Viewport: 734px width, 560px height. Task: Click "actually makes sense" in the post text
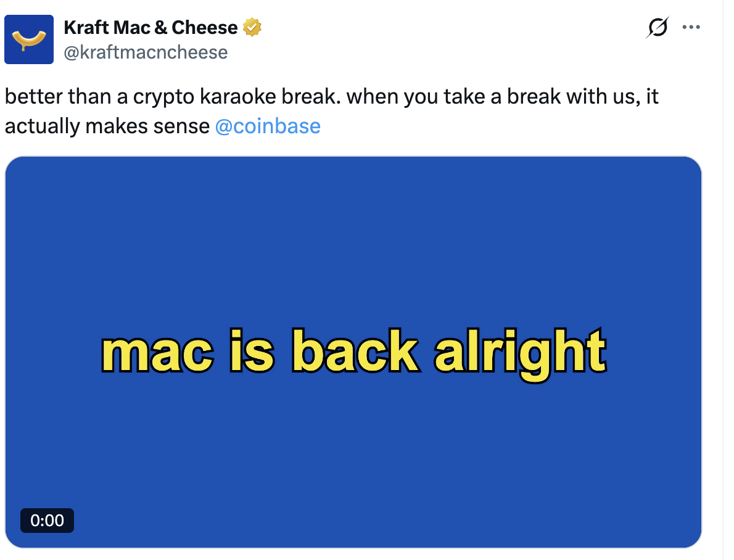(107, 126)
